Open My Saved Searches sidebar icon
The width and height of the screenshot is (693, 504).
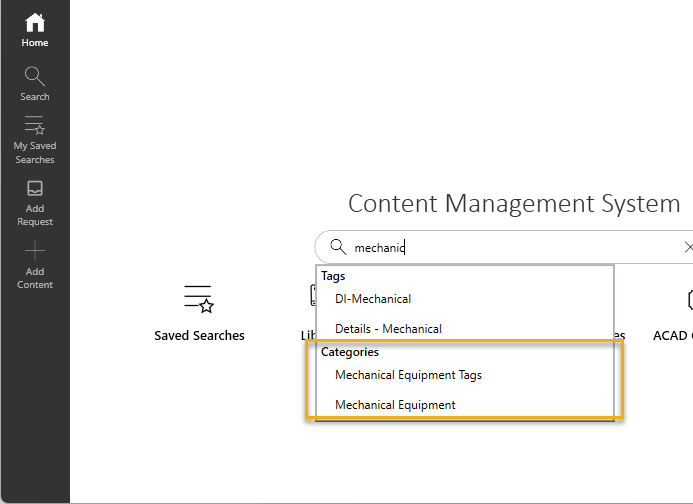coord(35,127)
